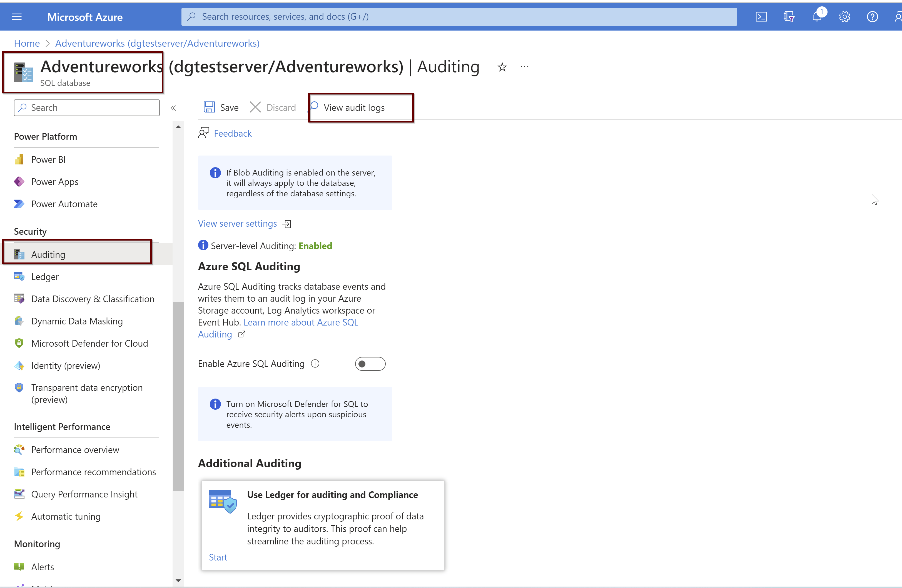Select Power Automate in the sidebar
Screen dimensions: 902x588
tap(64, 203)
